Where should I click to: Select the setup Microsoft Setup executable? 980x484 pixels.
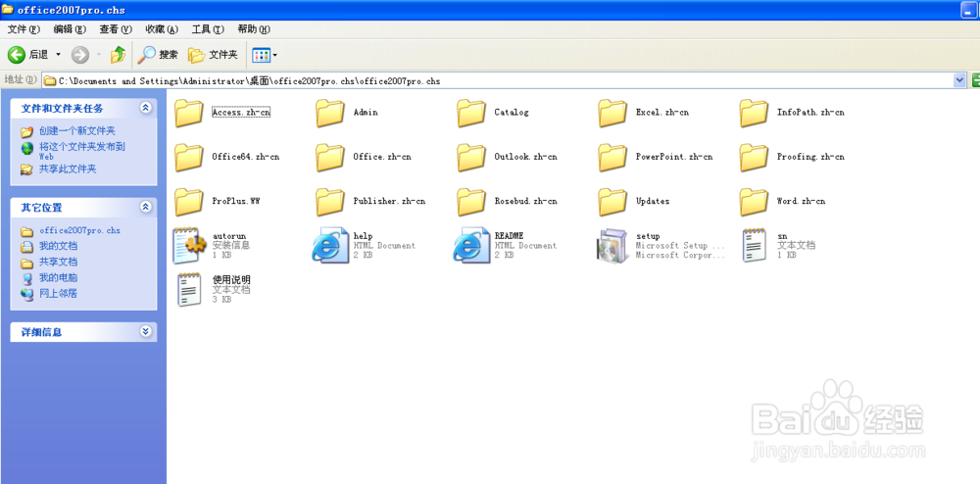point(661,246)
